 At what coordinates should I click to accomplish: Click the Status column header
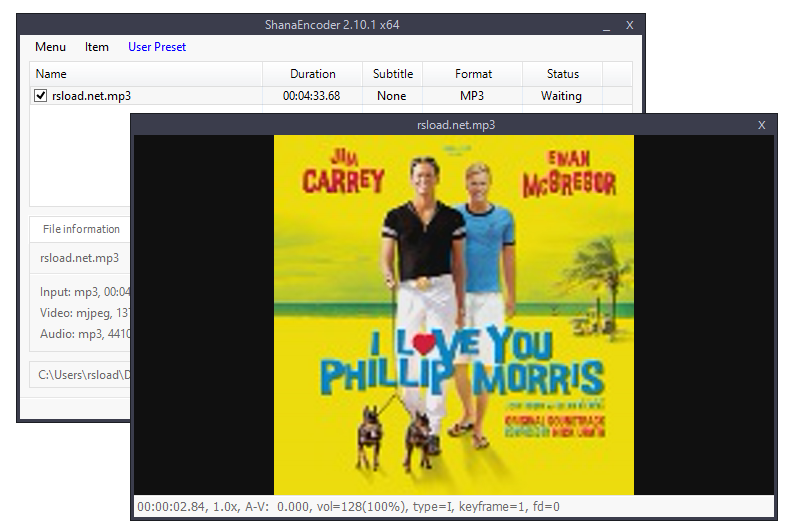click(x=562, y=74)
